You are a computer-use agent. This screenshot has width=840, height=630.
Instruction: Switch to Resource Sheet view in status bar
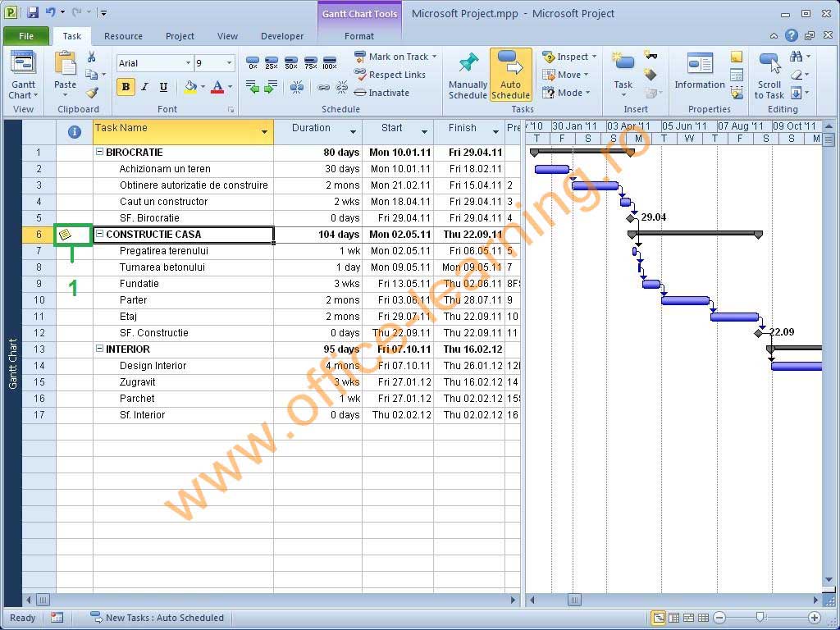pos(704,618)
